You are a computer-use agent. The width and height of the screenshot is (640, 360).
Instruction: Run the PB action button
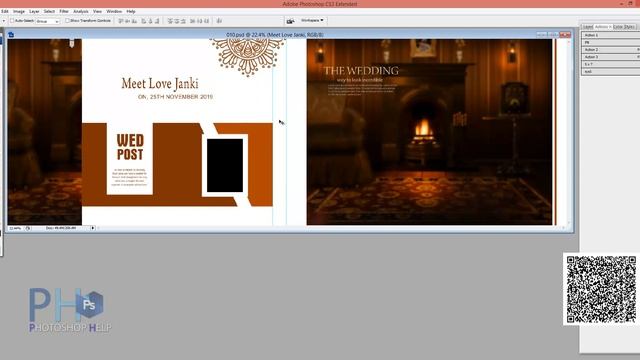coord(611,42)
